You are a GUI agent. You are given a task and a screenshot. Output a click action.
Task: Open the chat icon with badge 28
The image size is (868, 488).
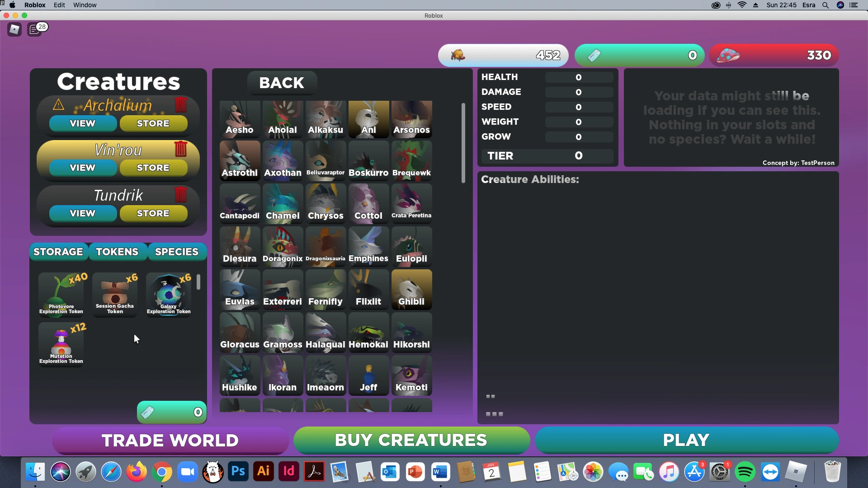(x=35, y=30)
